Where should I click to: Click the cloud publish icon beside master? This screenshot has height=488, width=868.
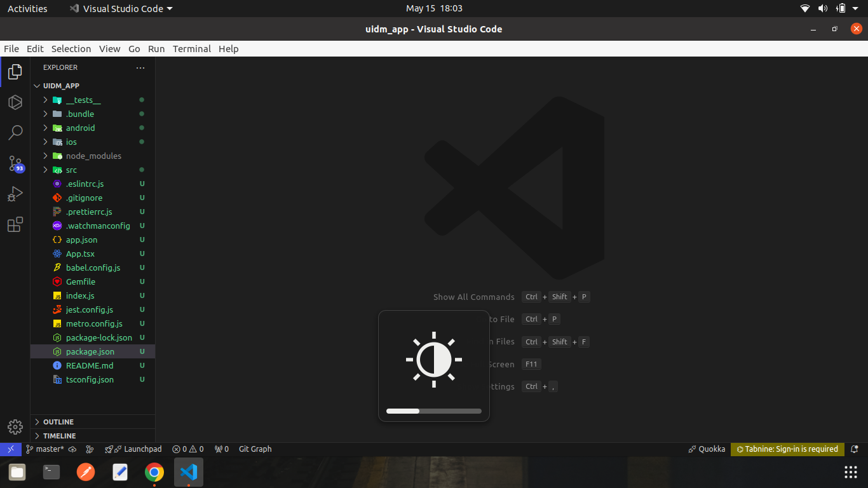pyautogui.click(x=72, y=449)
